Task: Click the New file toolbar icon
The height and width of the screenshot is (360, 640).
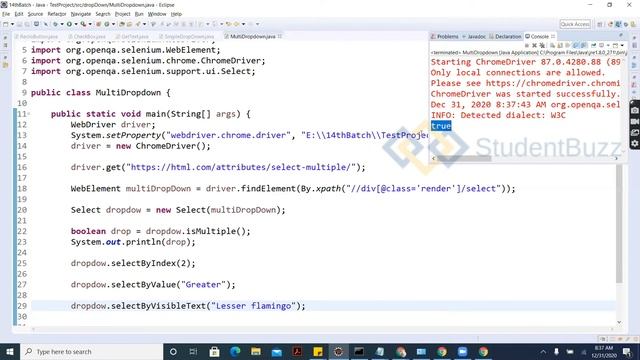Action: coord(6,24)
